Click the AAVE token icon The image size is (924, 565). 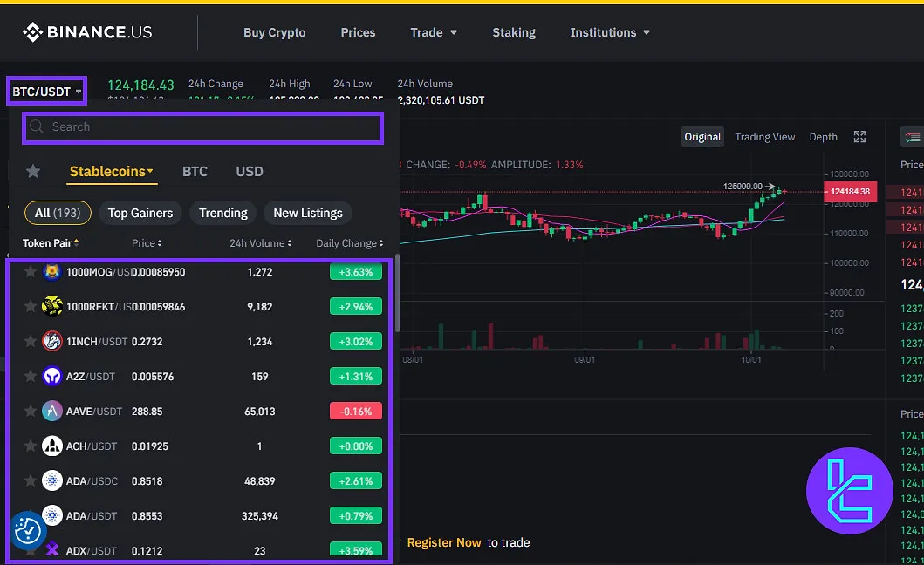[52, 411]
